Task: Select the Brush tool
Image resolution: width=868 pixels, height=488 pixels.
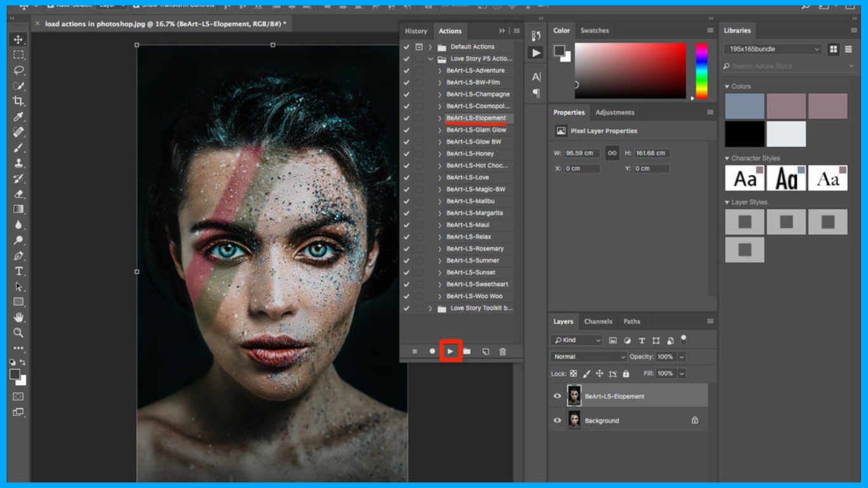Action: point(18,147)
